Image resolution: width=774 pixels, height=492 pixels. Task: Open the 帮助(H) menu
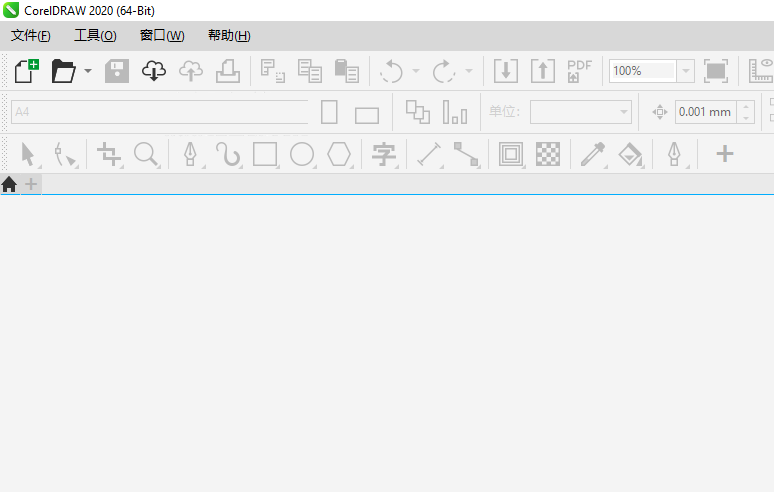coord(229,36)
